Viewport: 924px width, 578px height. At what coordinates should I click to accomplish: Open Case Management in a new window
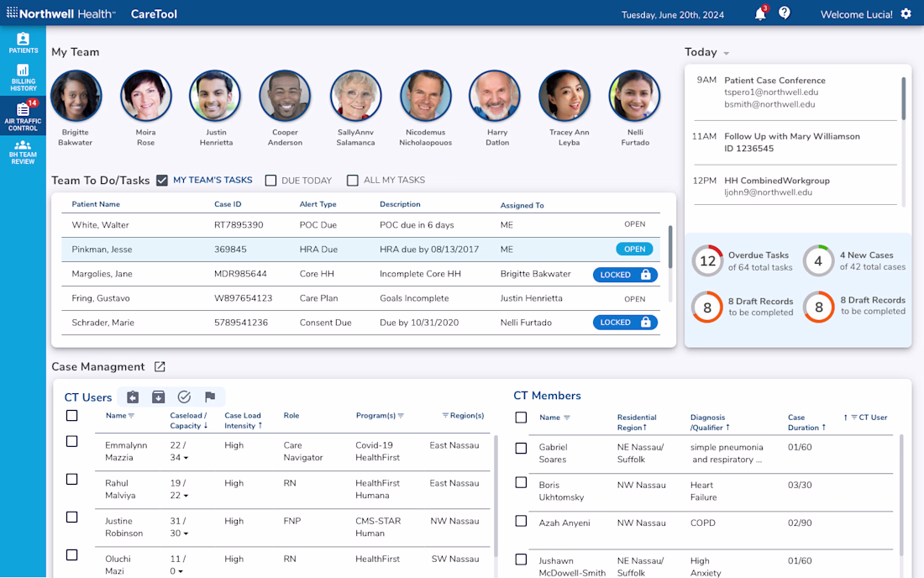(160, 366)
